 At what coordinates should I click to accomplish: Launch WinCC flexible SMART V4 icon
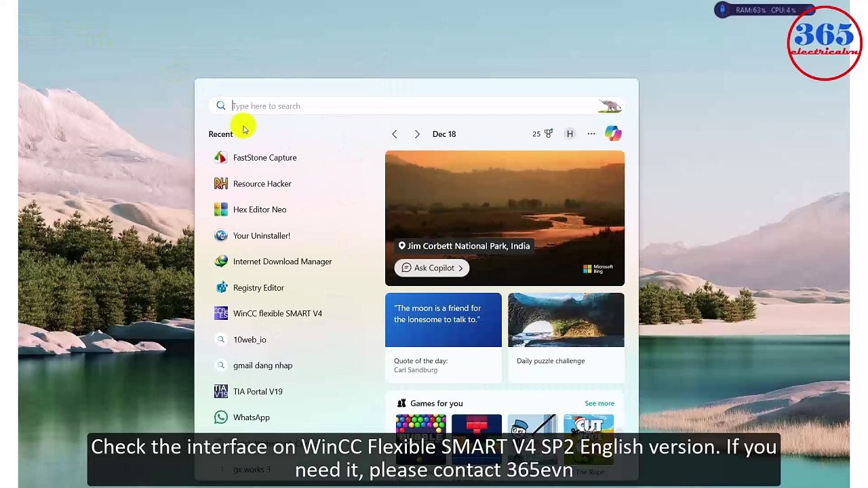pyautogui.click(x=220, y=313)
